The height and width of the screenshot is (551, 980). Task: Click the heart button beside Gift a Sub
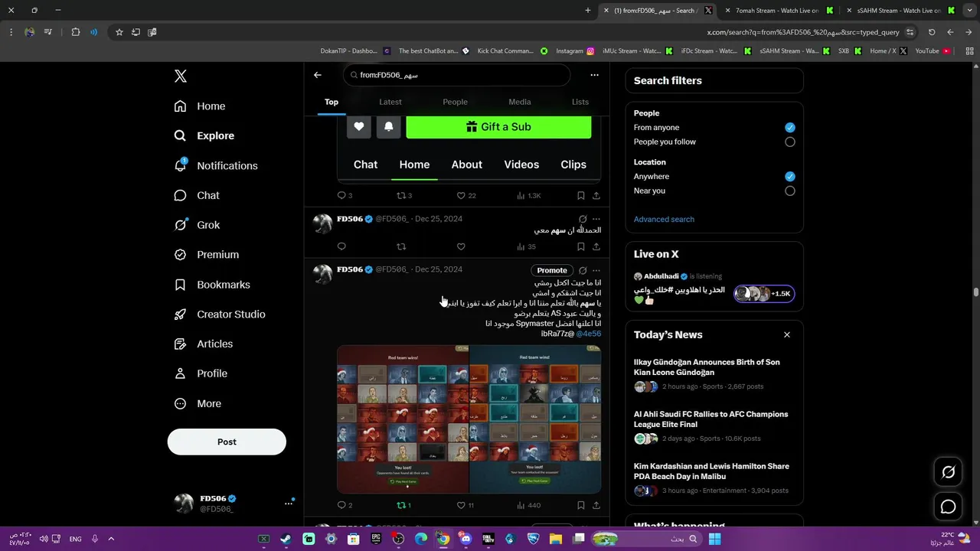(359, 127)
